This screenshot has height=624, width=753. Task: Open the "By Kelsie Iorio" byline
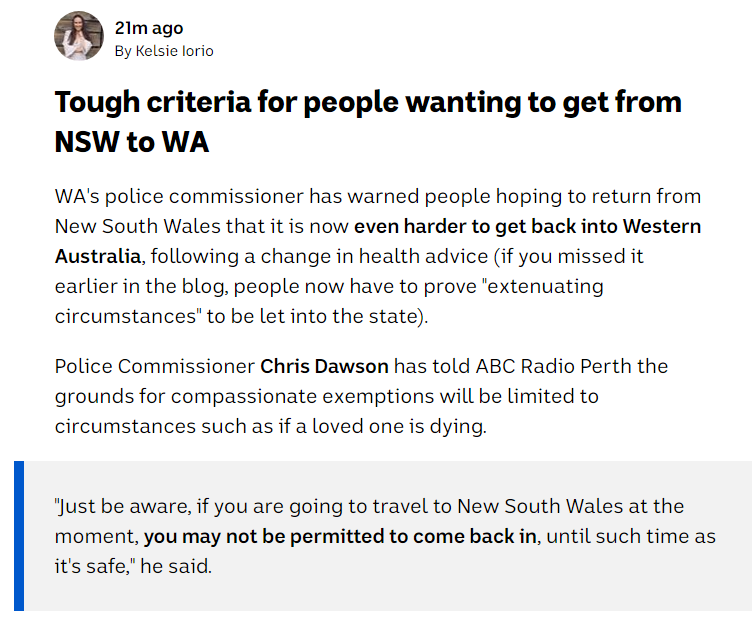click(x=164, y=51)
